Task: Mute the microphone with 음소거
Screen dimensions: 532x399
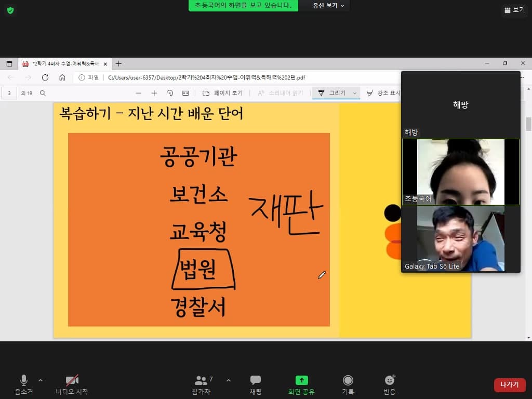Action: pyautogui.click(x=24, y=385)
